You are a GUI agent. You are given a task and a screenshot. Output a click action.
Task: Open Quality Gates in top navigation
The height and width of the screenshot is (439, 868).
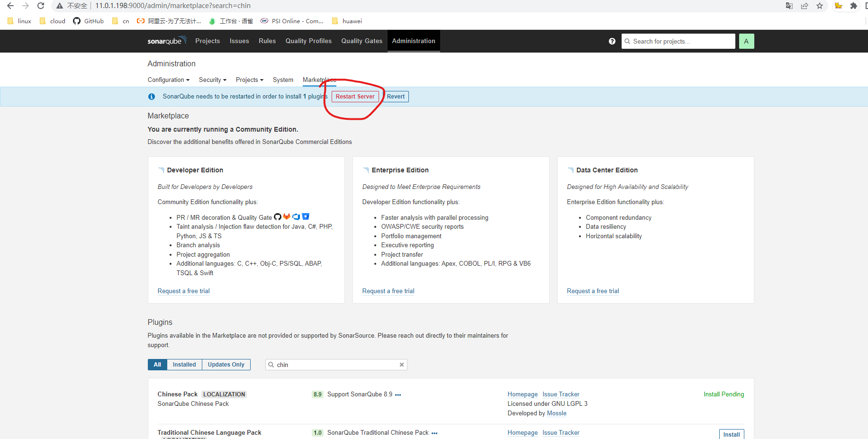362,41
